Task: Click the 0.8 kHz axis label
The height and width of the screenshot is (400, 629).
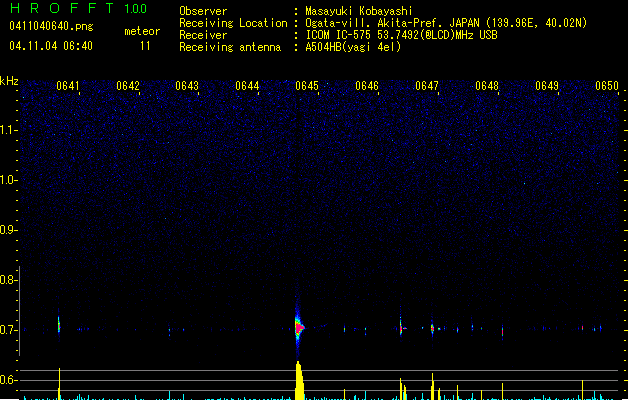Action: [x=8, y=280]
